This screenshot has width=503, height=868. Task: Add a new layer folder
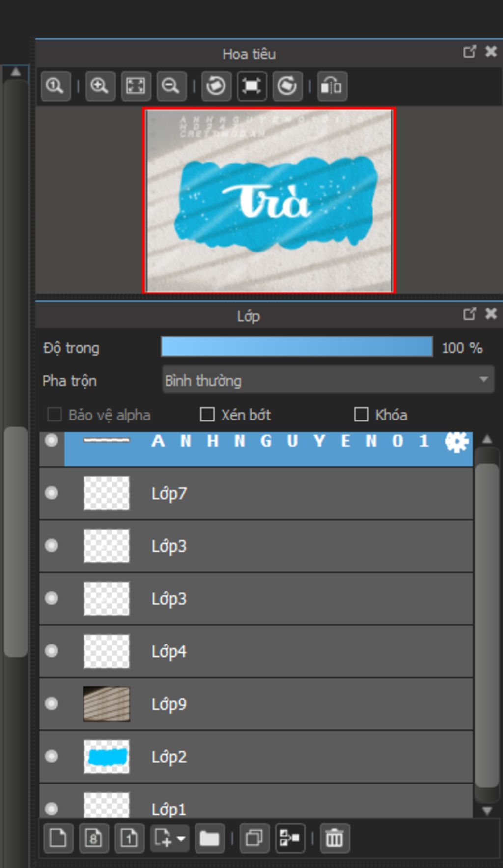coord(209,838)
